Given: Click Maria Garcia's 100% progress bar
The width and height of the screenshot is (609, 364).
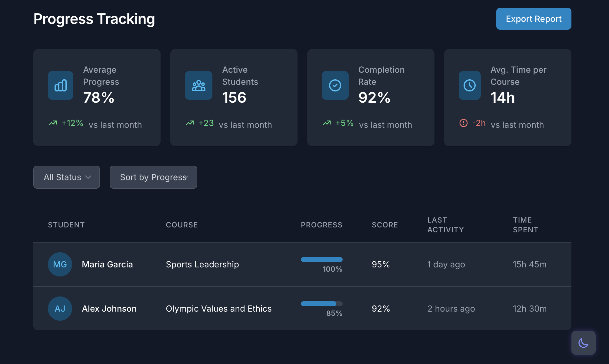Looking at the screenshot, I should [x=321, y=260].
